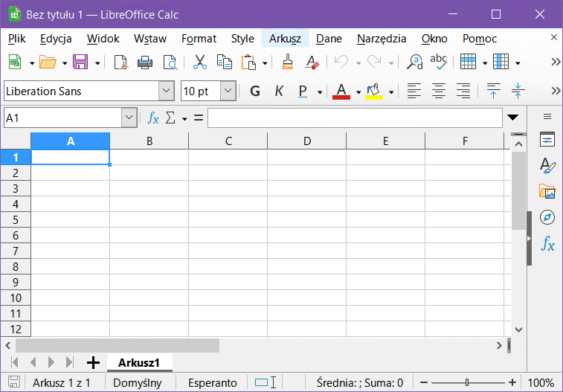The width and height of the screenshot is (563, 392).
Task: Expand the 10 pt font size dropdown
Action: point(228,91)
